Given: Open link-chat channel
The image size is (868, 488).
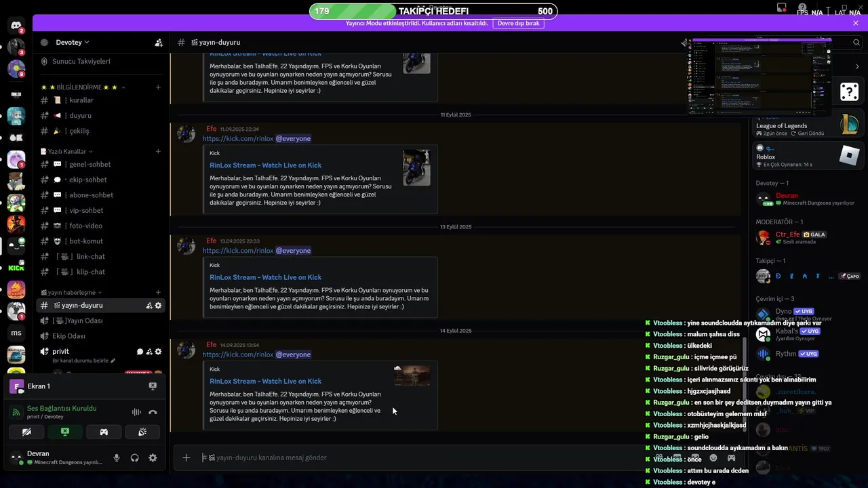Looking at the screenshot, I should [x=102, y=256].
